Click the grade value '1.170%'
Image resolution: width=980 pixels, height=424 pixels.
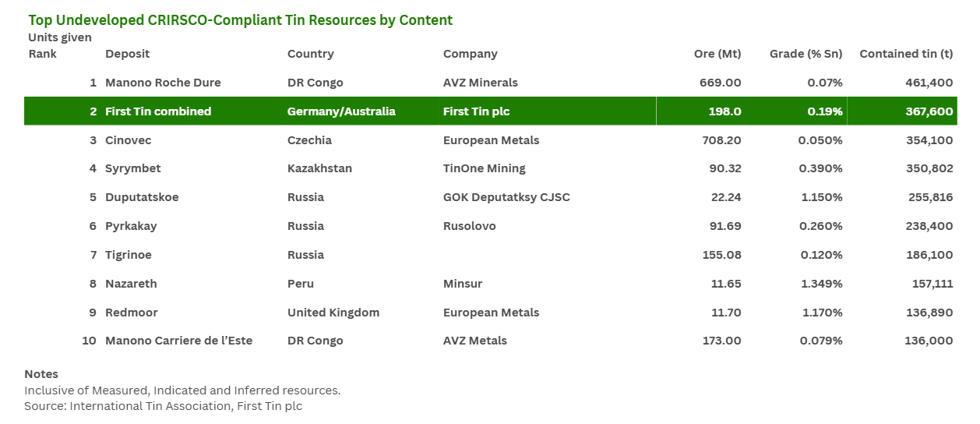coord(822,313)
